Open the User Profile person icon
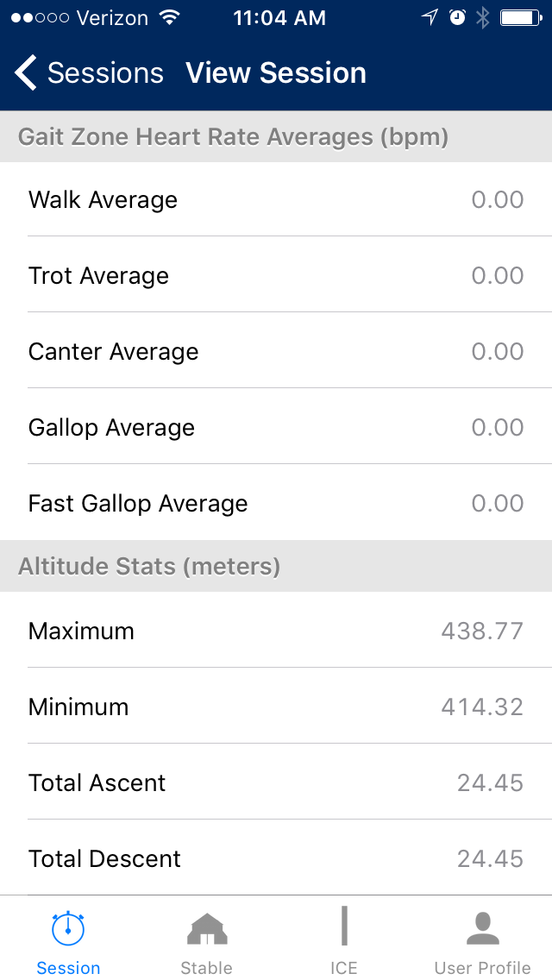Screen dimensions: 552x980 click(482, 928)
